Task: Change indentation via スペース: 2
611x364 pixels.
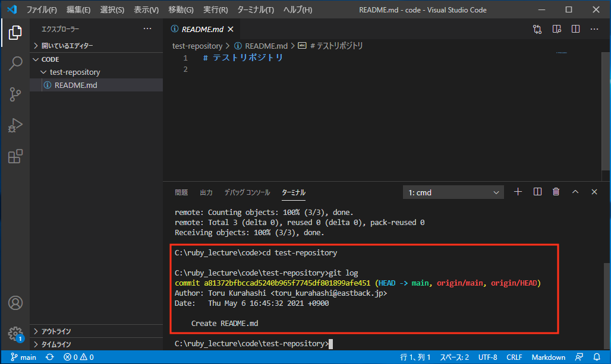Action: pos(454,357)
